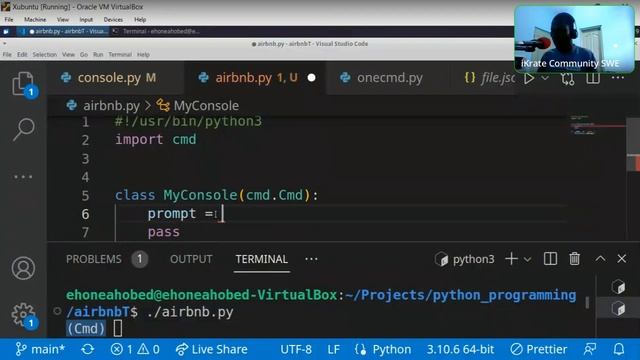The width and height of the screenshot is (640, 360).
Task: Open the feedback icon in status bar
Action: (x=590, y=349)
